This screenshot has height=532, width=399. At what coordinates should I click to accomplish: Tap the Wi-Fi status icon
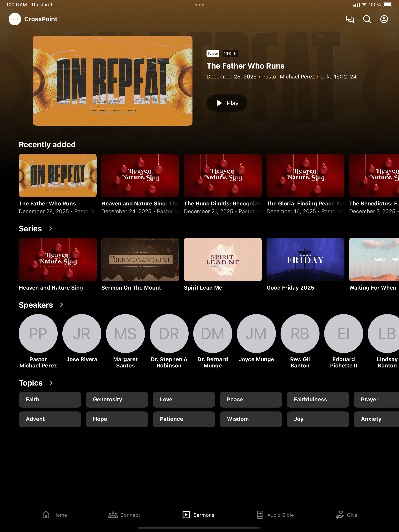click(x=364, y=4)
